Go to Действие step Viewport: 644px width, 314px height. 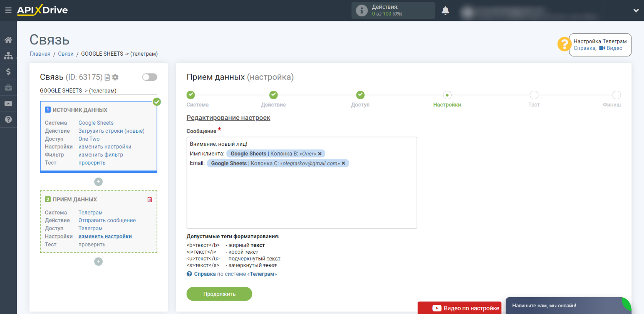(x=273, y=95)
